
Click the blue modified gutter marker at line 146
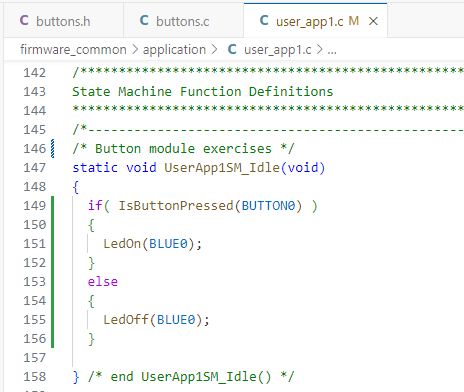pyautogui.click(x=52, y=149)
